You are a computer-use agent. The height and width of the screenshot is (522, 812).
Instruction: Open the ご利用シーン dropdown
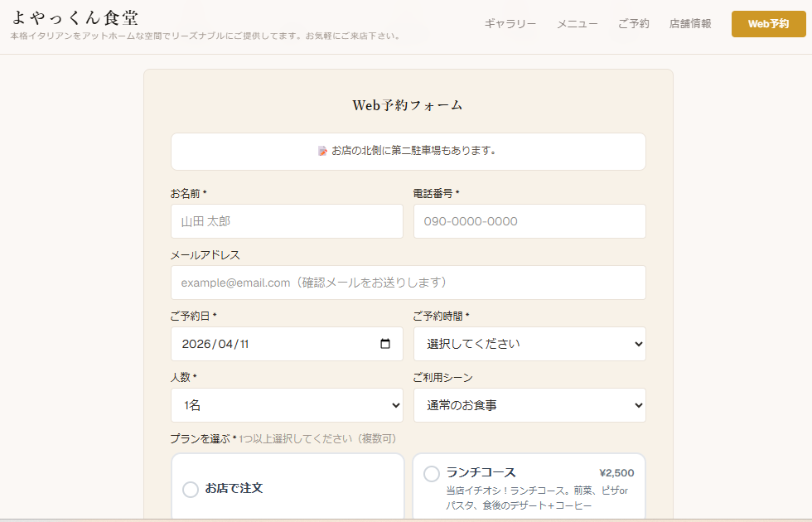(x=529, y=405)
